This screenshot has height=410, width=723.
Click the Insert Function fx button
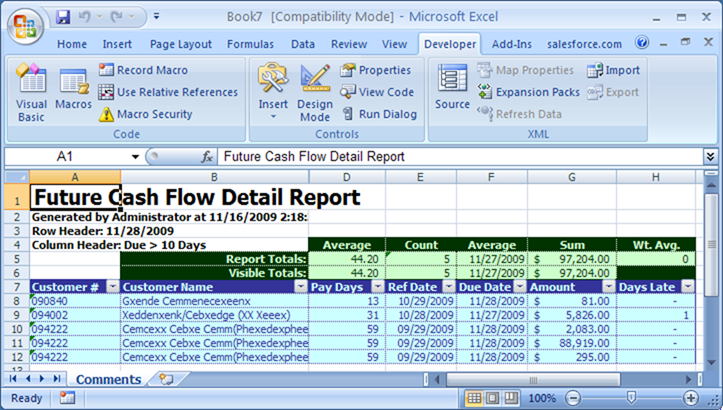point(207,157)
